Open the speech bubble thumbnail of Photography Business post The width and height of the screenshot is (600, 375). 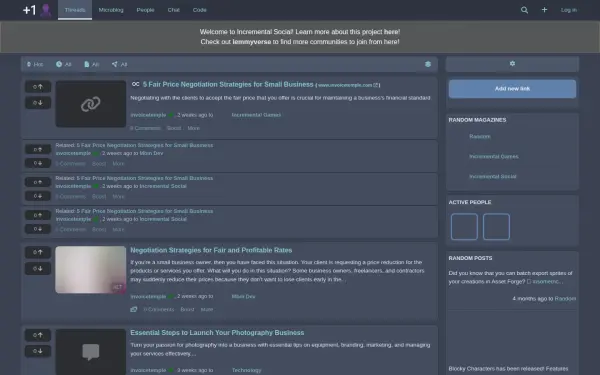(91, 352)
